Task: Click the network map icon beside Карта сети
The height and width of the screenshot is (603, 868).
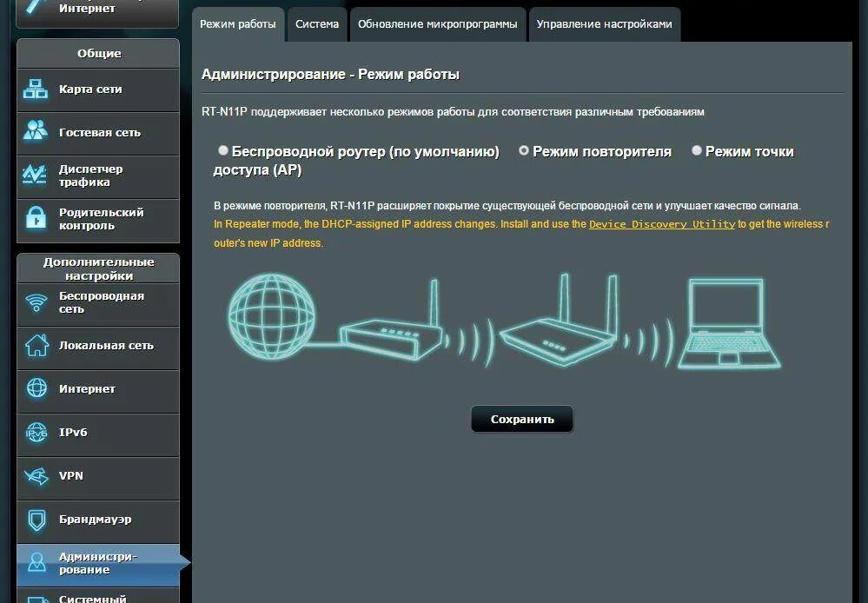Action: tap(36, 89)
